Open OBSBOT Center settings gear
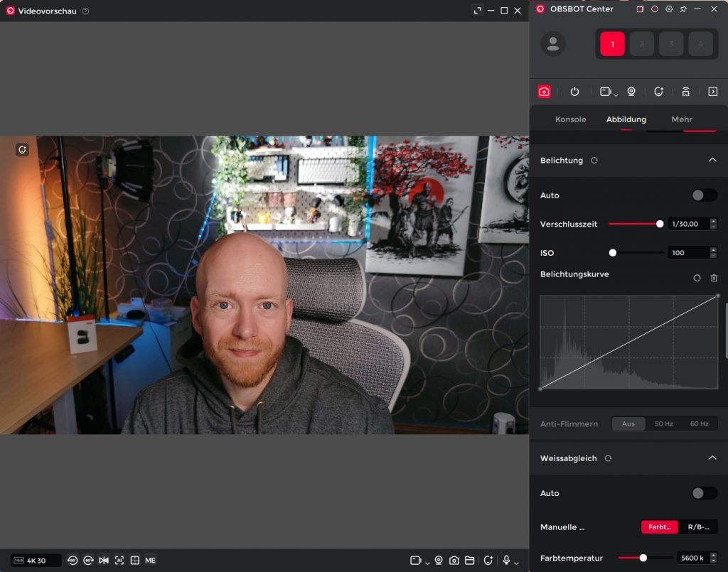Viewport: 728px width, 572px height. (668, 9)
